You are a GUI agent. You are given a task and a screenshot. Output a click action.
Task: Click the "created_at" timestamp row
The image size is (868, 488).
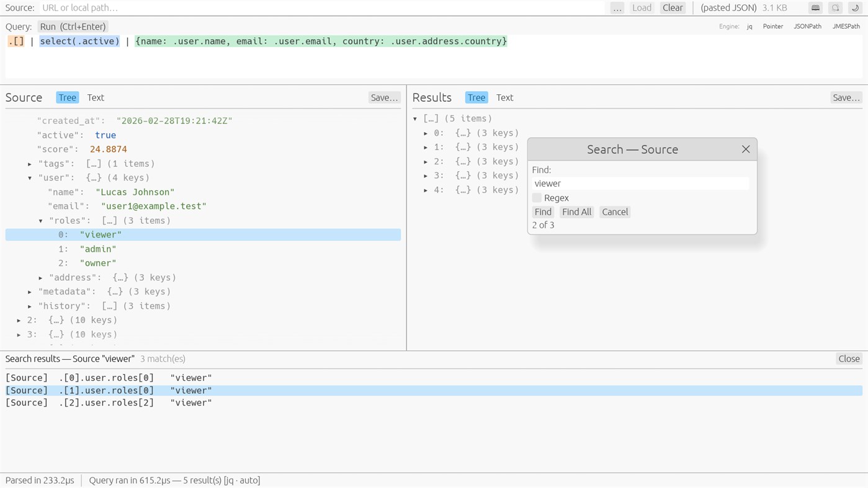click(x=203, y=121)
